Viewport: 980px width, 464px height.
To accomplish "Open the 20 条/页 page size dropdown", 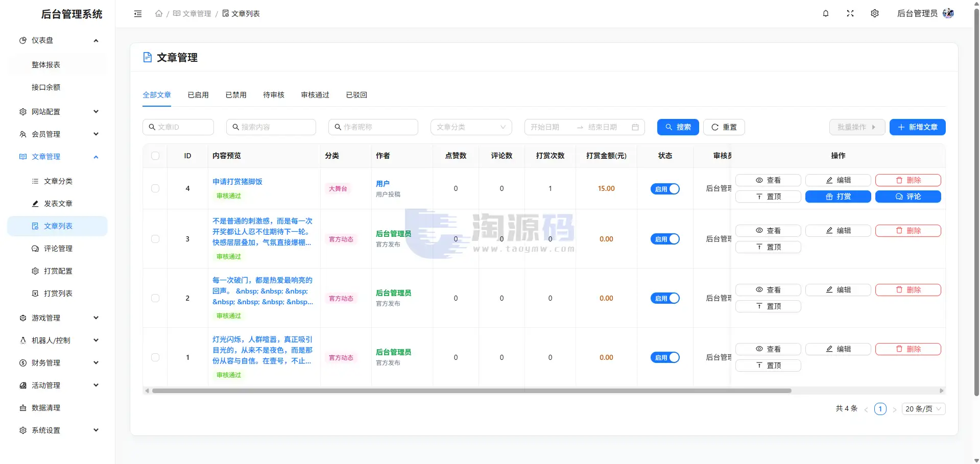I will pos(923,409).
